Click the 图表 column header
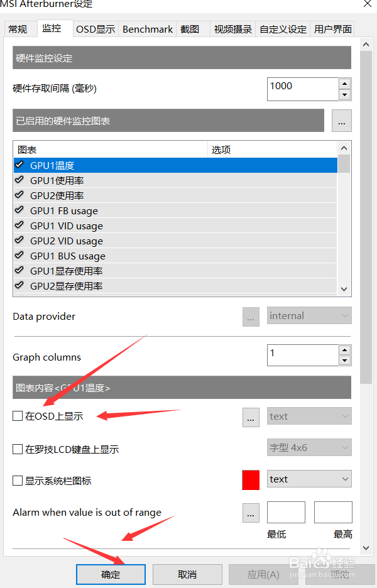The height and width of the screenshot is (588, 377). pos(111,150)
